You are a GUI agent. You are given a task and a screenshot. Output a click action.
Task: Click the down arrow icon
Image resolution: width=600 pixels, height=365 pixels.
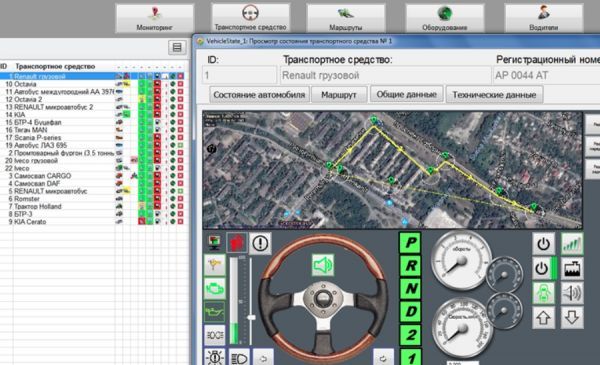coord(572,317)
